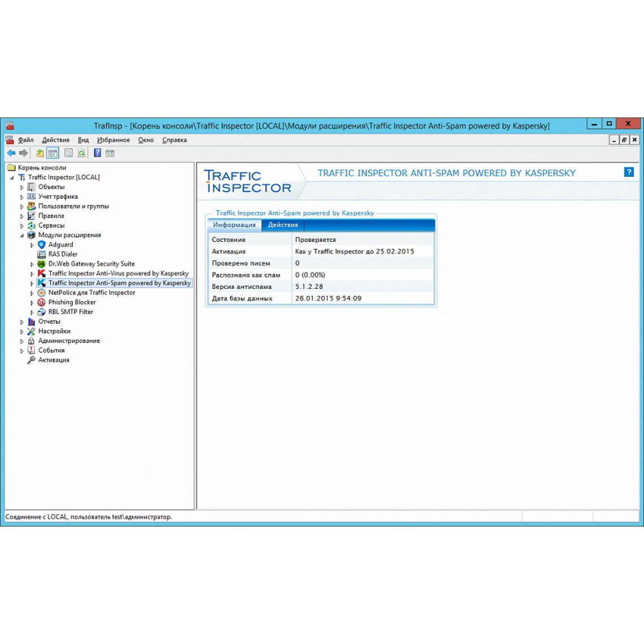Click the Корень консоли folder icon

11,168
